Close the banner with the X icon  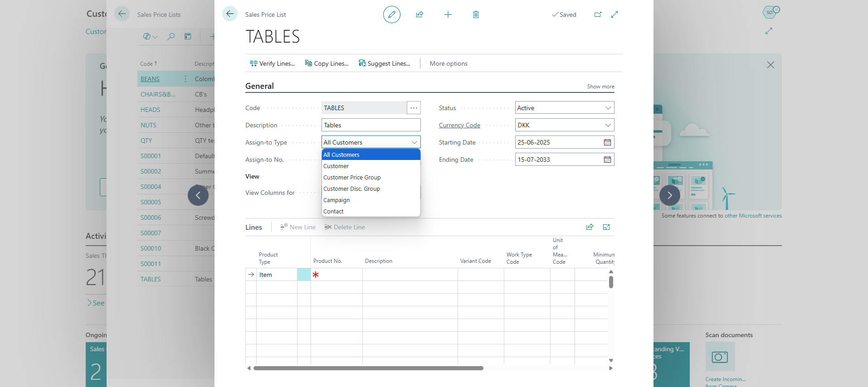point(770,65)
